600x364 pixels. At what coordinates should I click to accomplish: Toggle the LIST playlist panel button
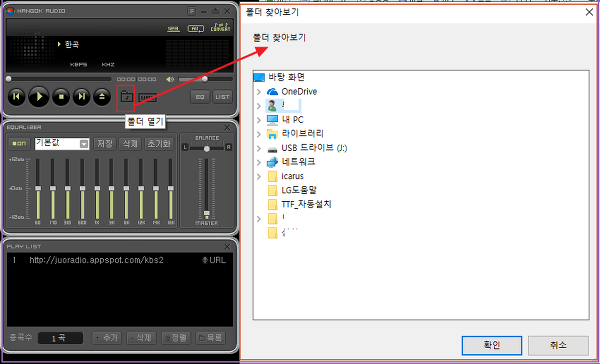pyautogui.click(x=222, y=97)
